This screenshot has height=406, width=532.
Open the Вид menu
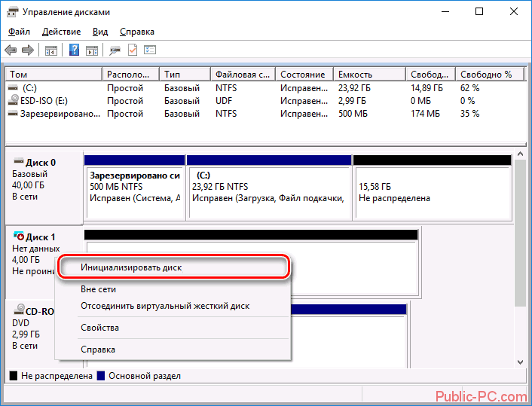click(x=100, y=32)
